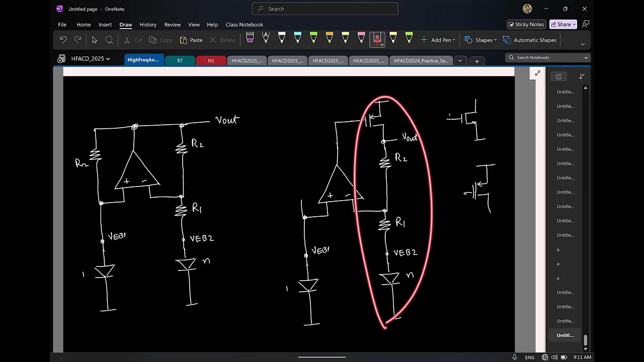Image resolution: width=644 pixels, height=362 pixels.
Task: Click the taskbar microphone icon
Action: click(514, 357)
